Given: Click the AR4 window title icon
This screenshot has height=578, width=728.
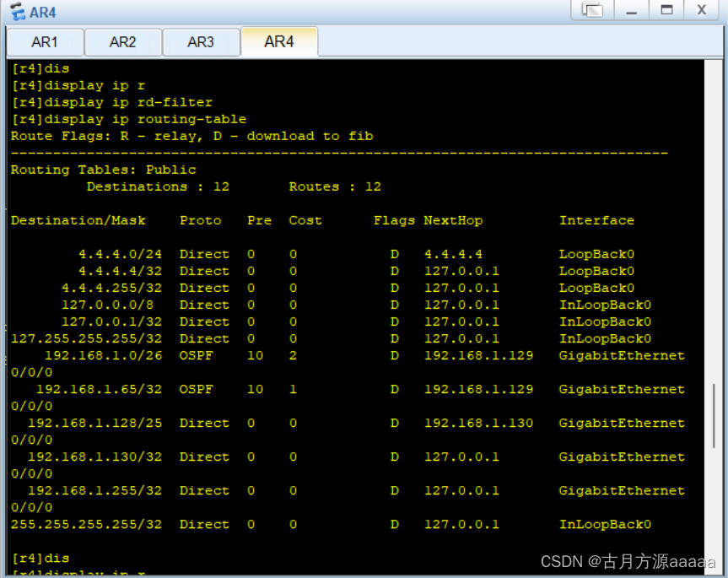Looking at the screenshot, I should tap(18, 12).
